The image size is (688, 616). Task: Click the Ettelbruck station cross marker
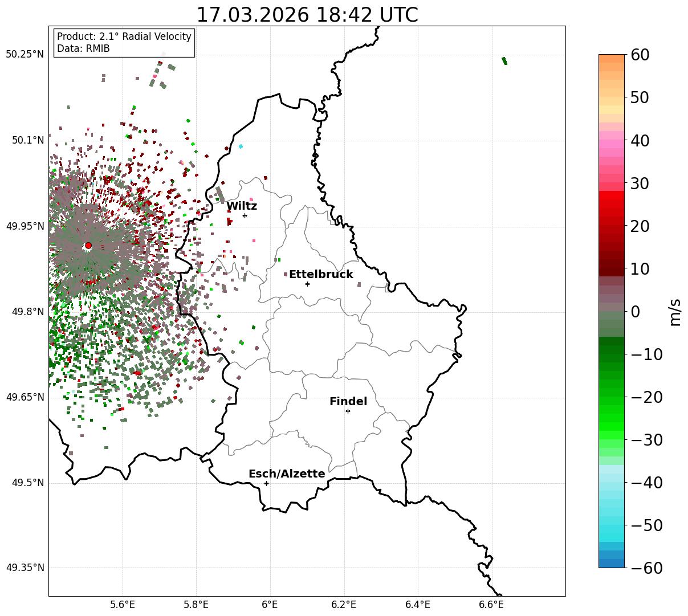(307, 284)
